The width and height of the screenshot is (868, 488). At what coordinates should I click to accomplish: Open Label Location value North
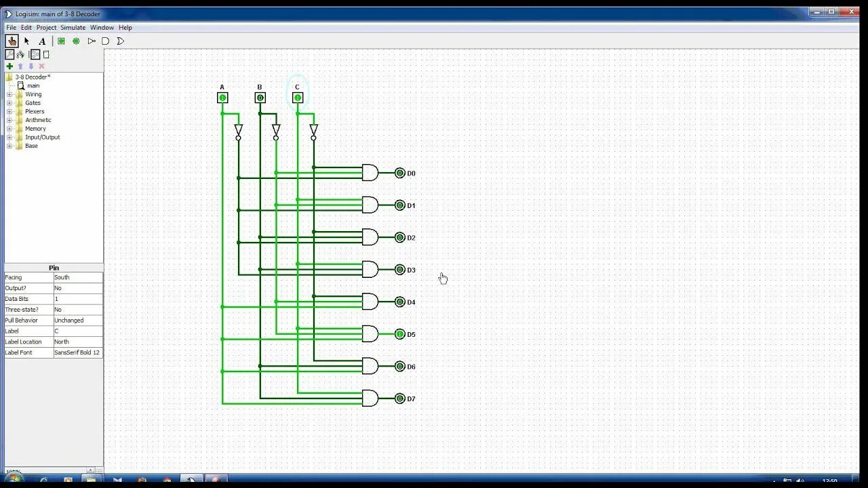point(78,342)
